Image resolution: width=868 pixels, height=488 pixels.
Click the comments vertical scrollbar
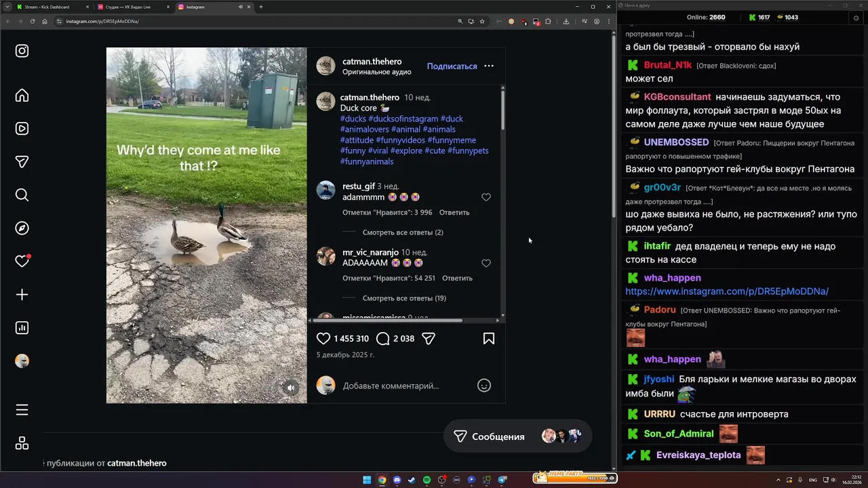coord(502,110)
